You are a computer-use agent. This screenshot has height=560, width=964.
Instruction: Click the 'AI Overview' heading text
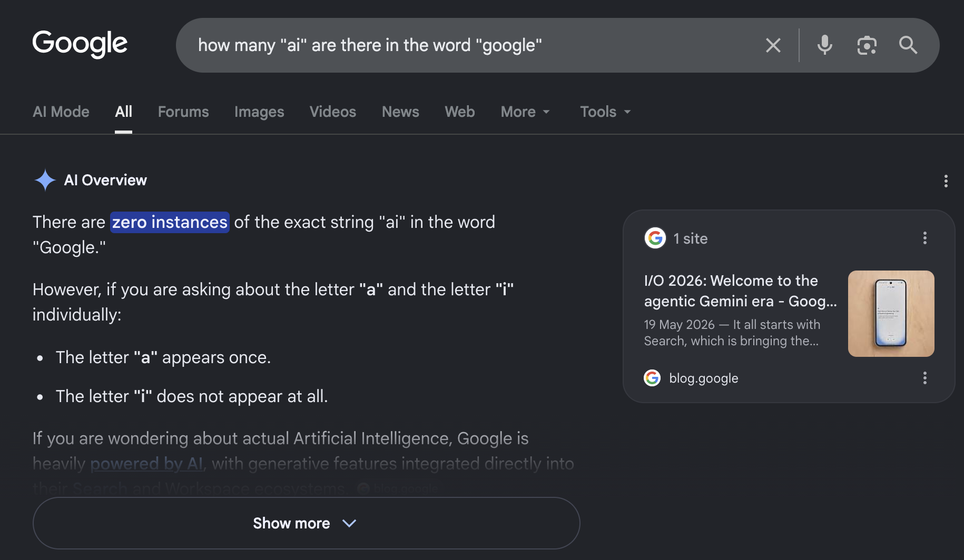105,180
